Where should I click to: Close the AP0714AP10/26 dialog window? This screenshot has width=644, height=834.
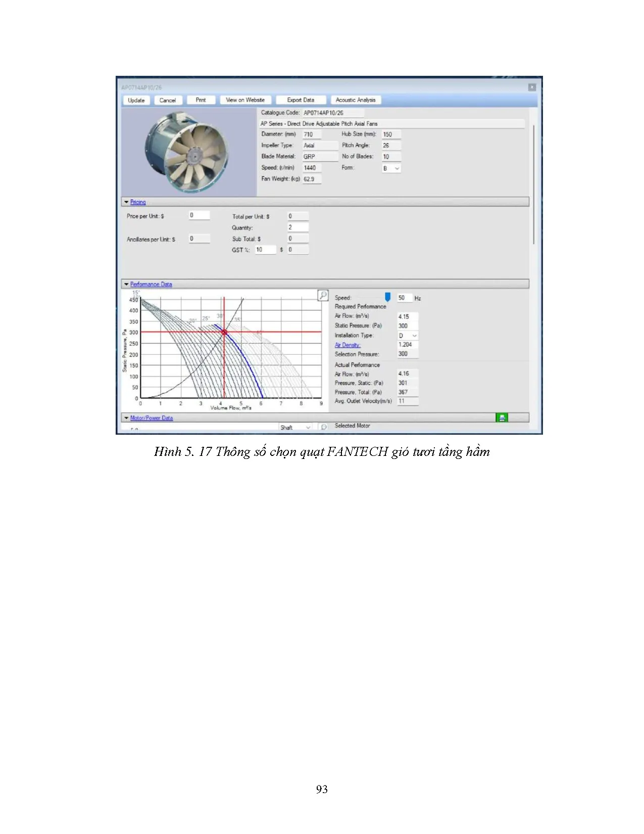coord(532,87)
